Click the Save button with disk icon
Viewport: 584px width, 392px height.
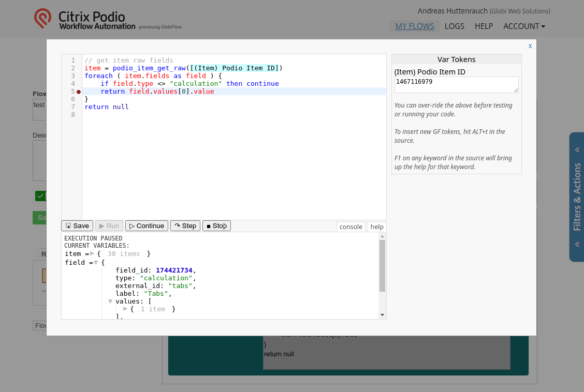coord(78,226)
